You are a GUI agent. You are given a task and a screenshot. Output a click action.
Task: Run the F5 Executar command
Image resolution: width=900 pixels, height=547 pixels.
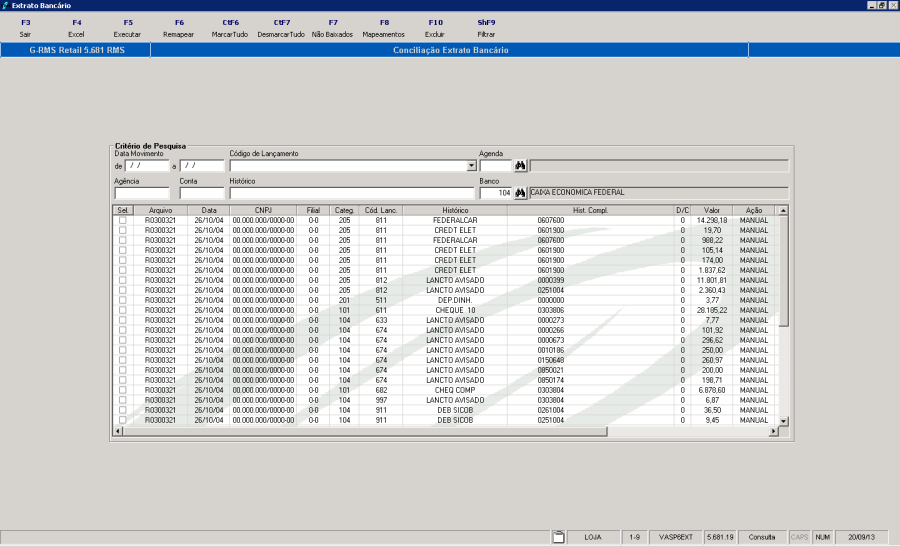[x=127, y=28]
